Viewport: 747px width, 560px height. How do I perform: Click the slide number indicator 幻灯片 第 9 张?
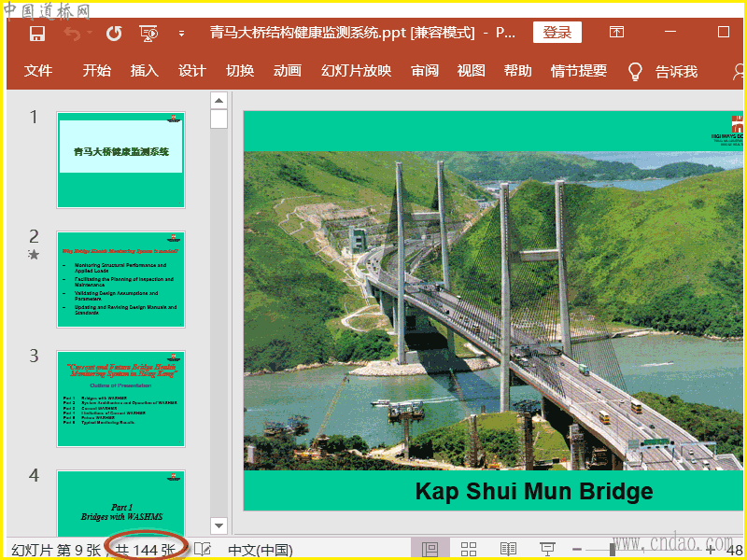tap(56, 550)
